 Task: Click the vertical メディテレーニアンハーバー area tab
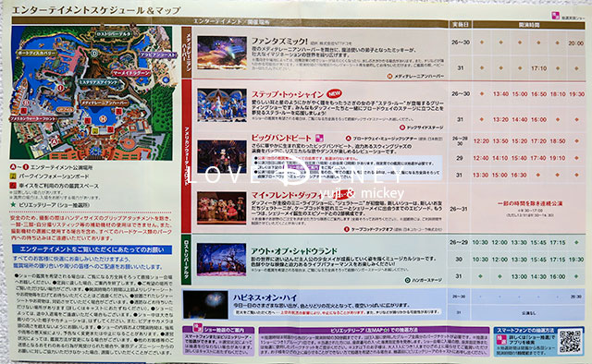(x=187, y=52)
